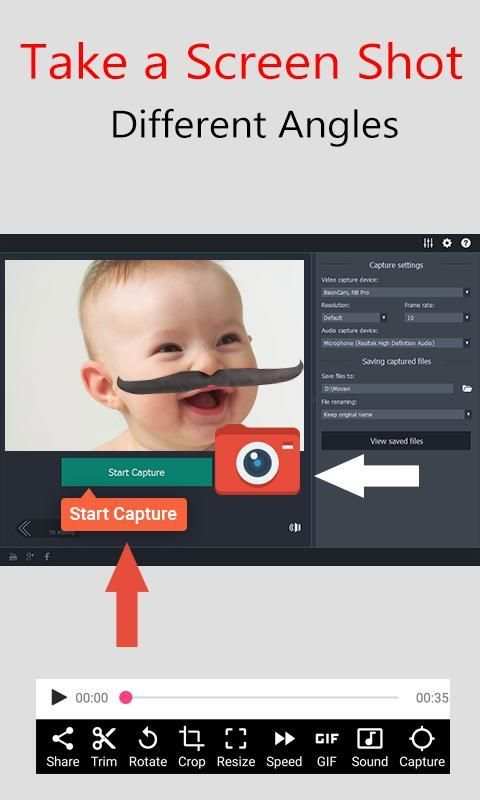
Task: Open the Sound music-note tool
Action: click(370, 747)
